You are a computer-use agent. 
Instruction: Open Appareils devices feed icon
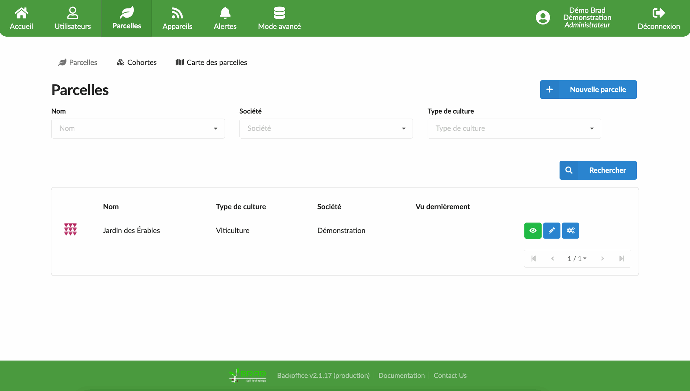tap(177, 13)
